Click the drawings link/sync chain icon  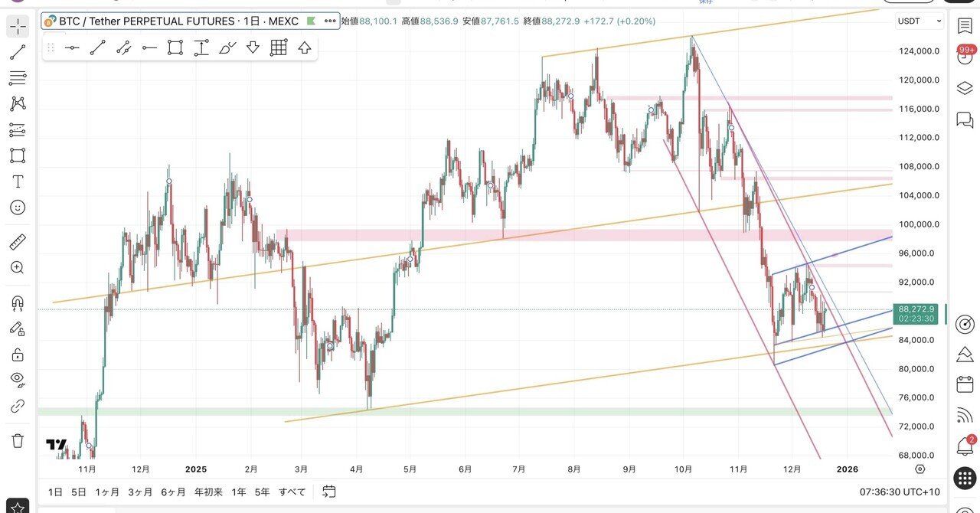click(x=18, y=406)
